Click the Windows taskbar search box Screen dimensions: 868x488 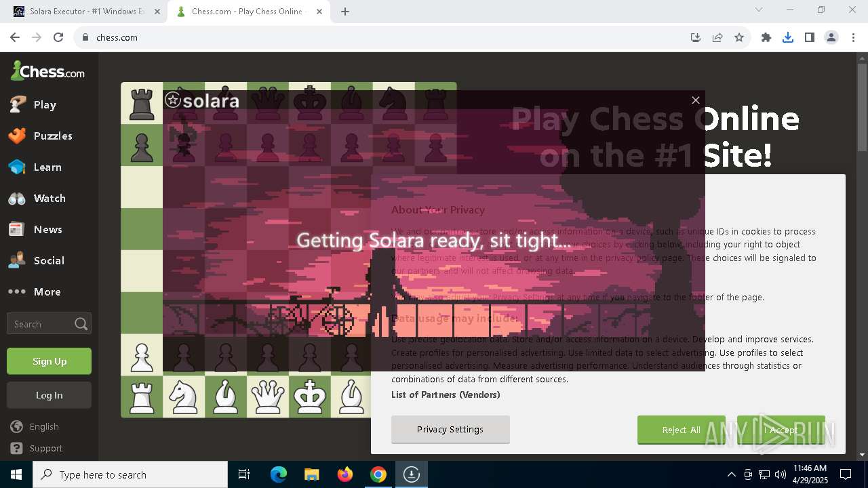(x=130, y=474)
